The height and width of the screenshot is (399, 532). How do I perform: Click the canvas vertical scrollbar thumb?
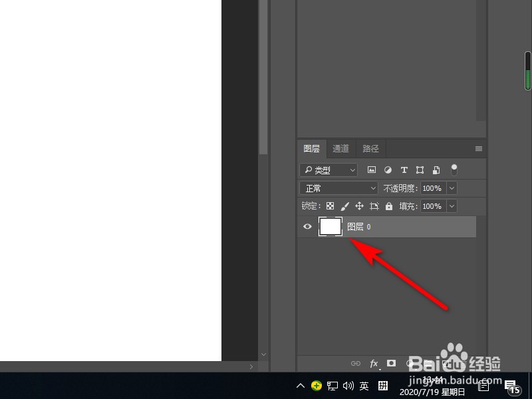[263, 77]
